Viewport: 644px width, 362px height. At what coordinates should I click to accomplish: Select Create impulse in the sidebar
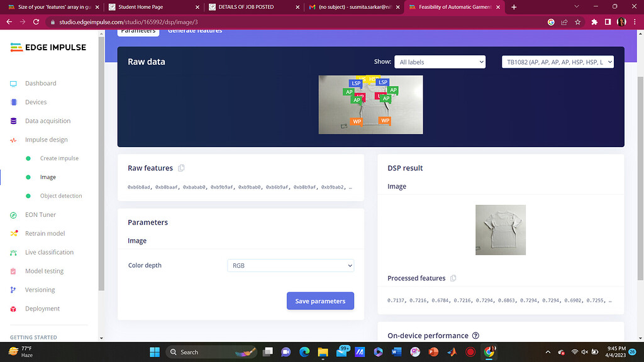point(59,158)
